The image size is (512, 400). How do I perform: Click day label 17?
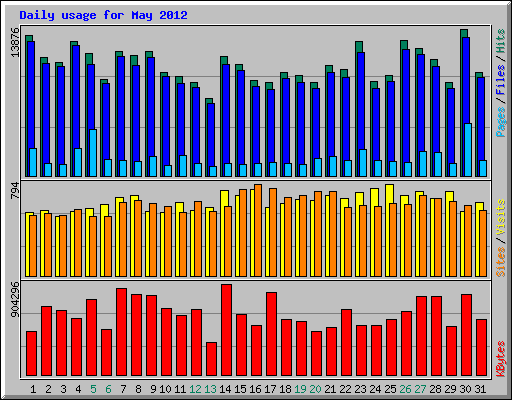[270, 389]
